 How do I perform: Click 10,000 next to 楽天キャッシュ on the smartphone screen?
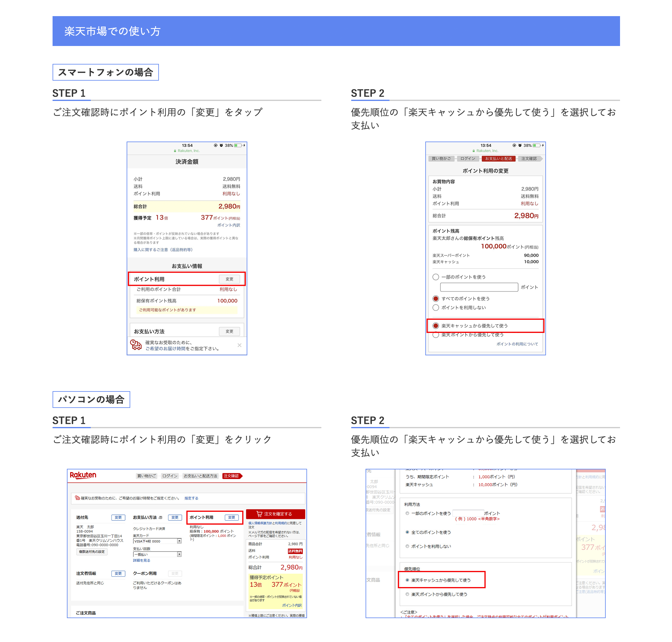point(531,262)
